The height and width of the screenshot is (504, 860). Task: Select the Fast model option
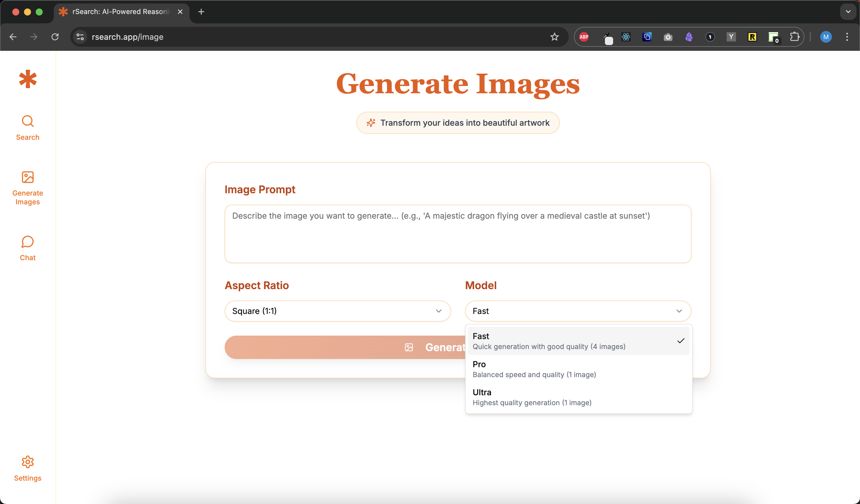click(x=578, y=341)
